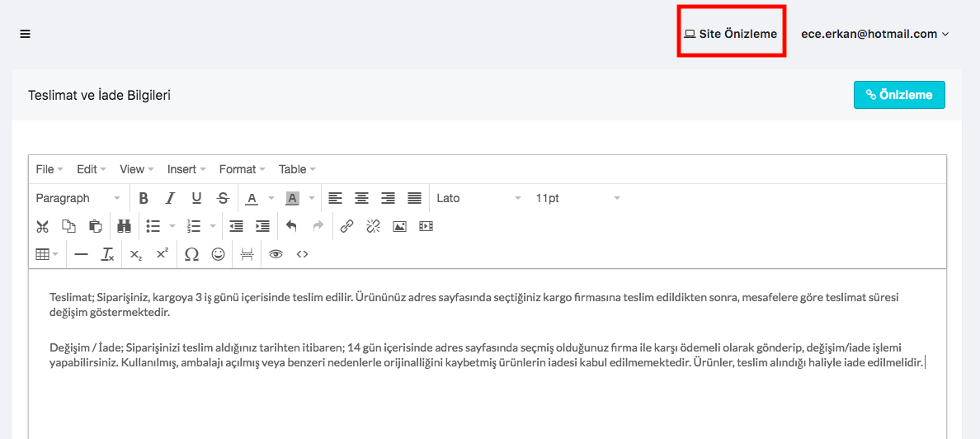This screenshot has width=980, height=439.
Task: Preview content with the eye icon
Action: [276, 254]
